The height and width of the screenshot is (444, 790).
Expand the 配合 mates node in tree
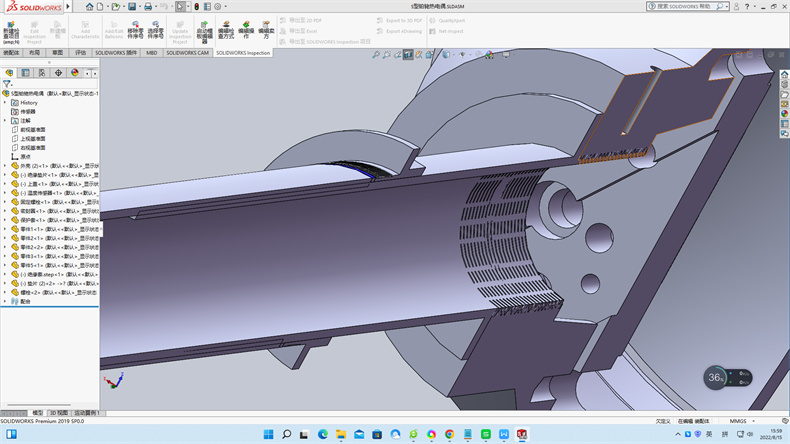(x=5, y=301)
